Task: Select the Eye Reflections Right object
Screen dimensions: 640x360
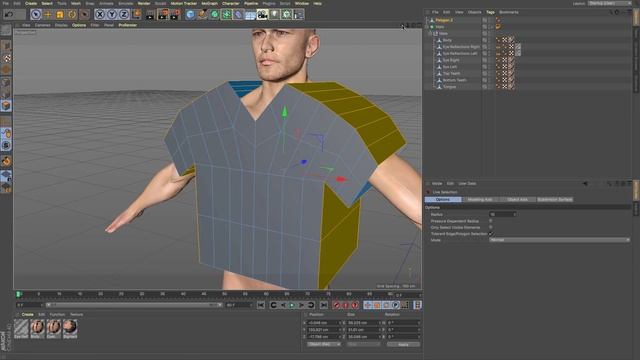Action: click(x=461, y=47)
